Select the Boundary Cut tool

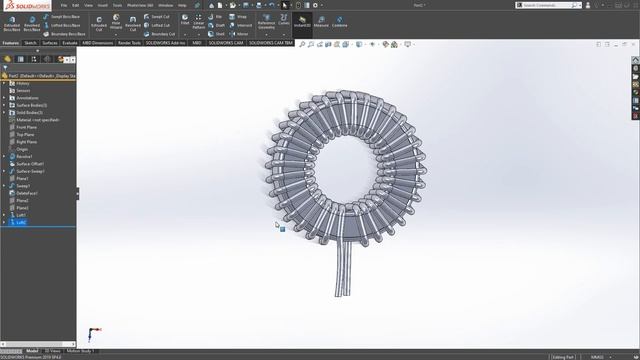(x=159, y=34)
